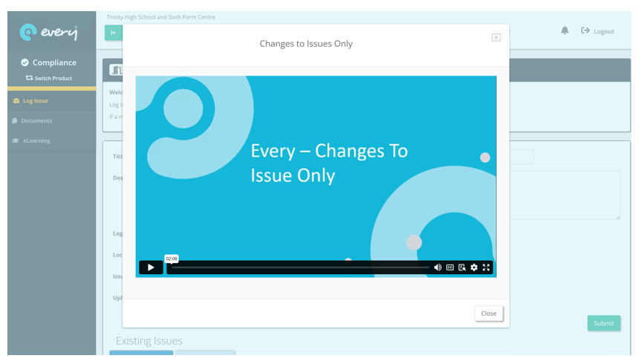Click the video progress bar track
This screenshot has width=641, height=364.
[301, 267]
